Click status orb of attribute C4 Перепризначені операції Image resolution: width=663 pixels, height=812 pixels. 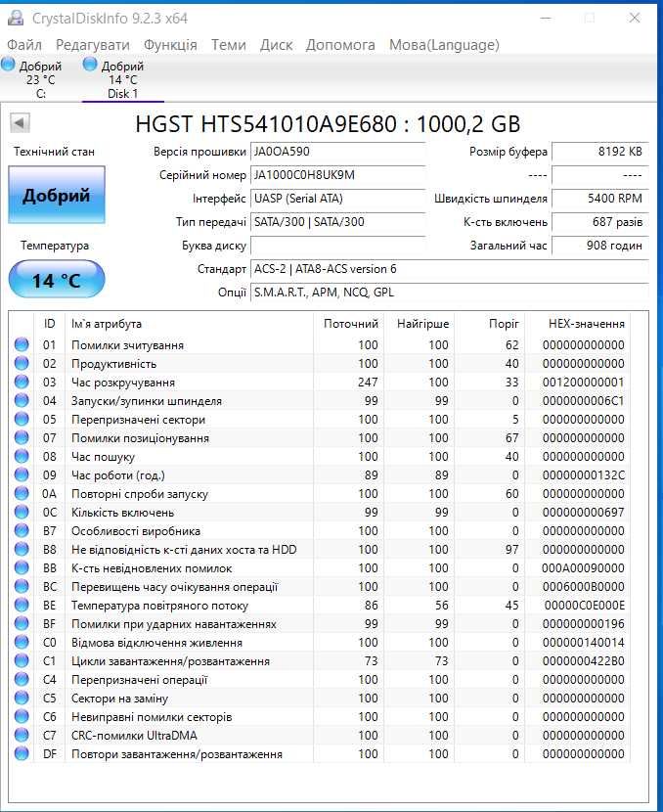(x=22, y=679)
